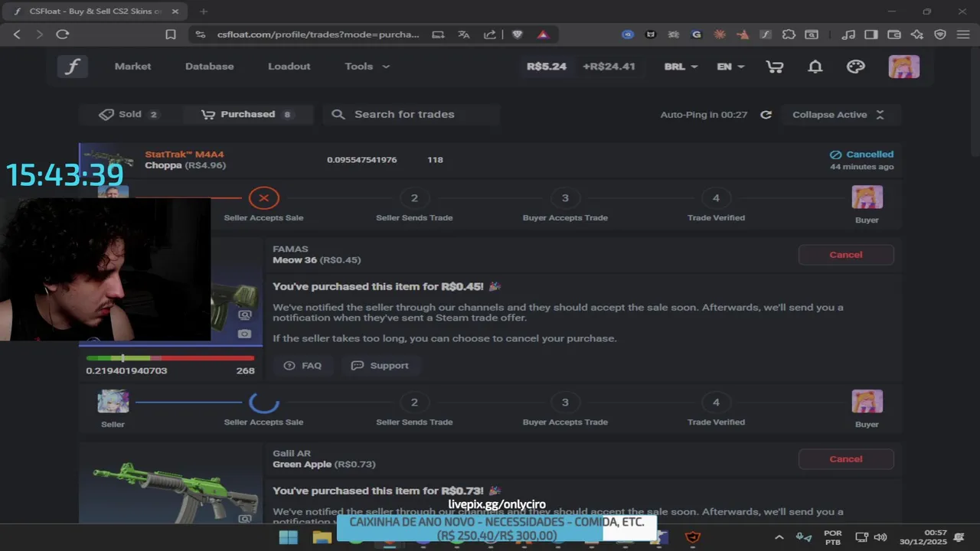This screenshot has height=551, width=980.
Task: Expand the Tools dropdown menu
Action: [x=367, y=67]
